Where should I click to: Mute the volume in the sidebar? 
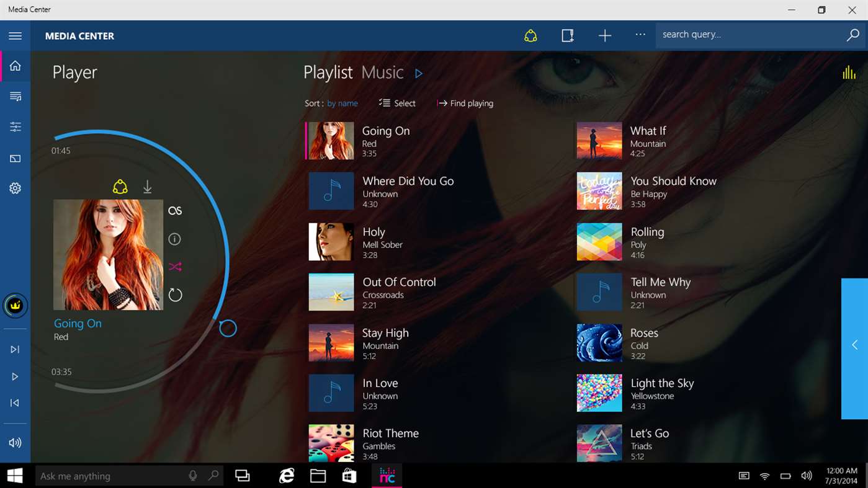tap(15, 443)
